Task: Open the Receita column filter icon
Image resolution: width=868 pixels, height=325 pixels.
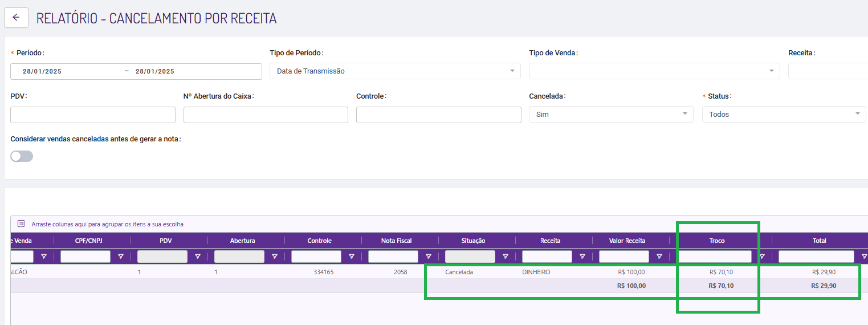Action: [x=582, y=257]
